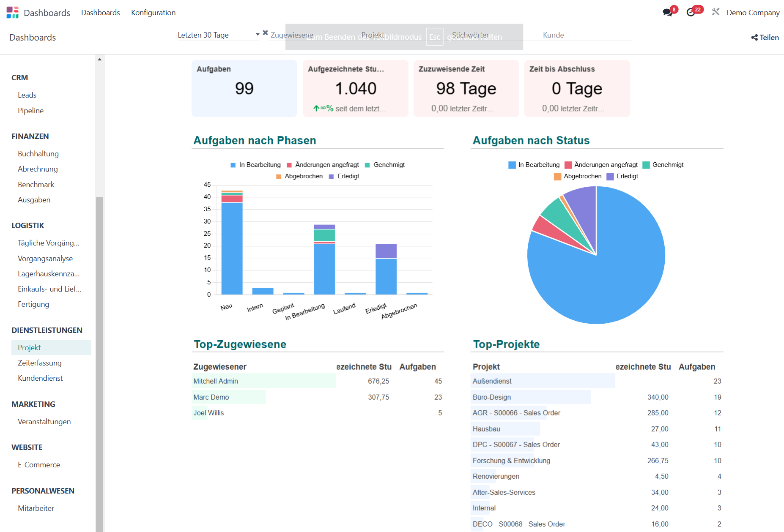Viewport: 784px width, 532px height.
Task: Select Leads under the CRM section
Action: pos(27,95)
